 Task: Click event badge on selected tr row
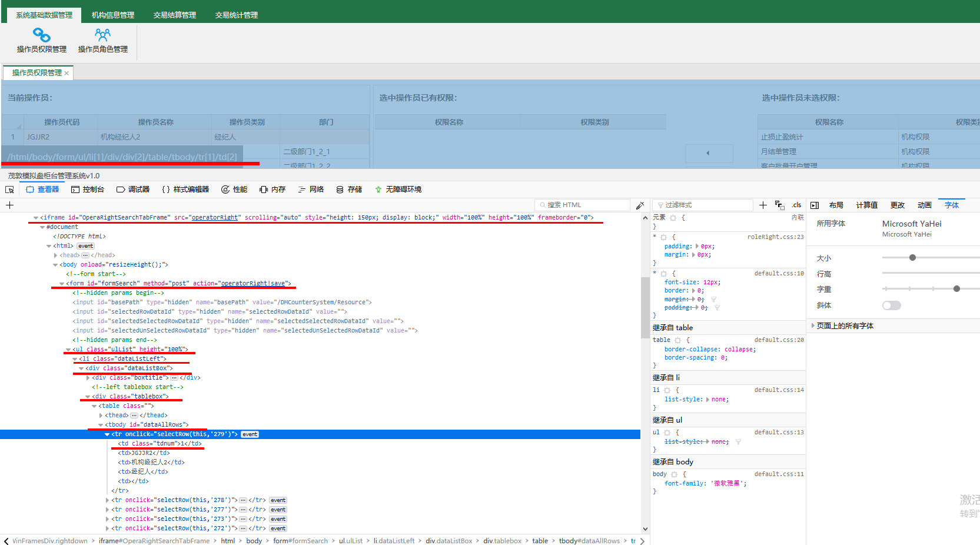[x=250, y=434]
